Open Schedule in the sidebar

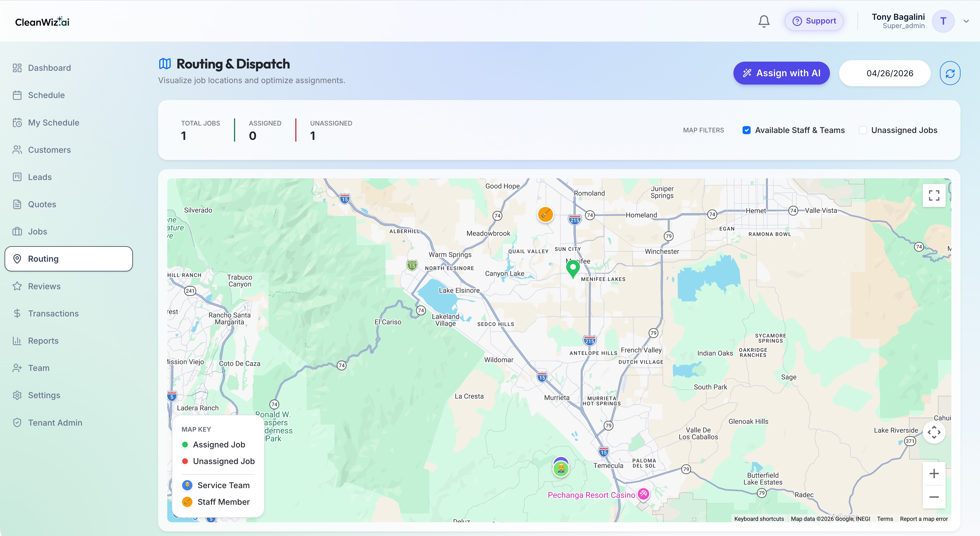[68, 95]
